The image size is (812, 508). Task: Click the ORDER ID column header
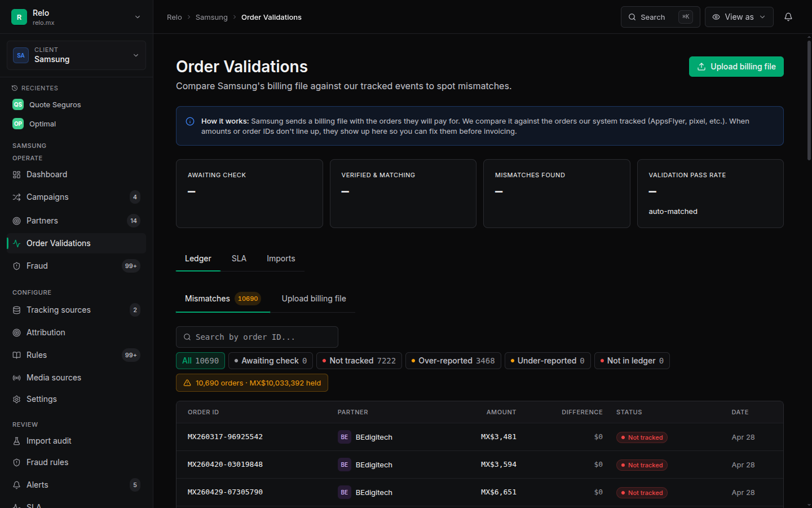[x=203, y=412]
